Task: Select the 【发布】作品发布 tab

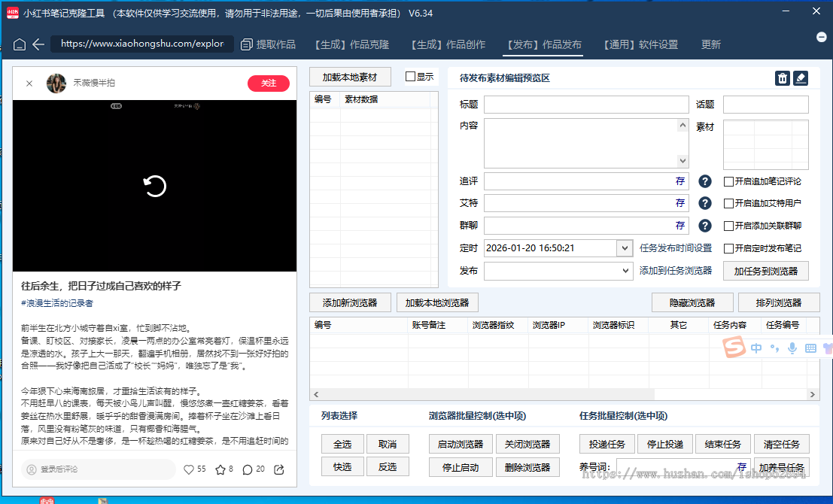Action: tap(543, 44)
